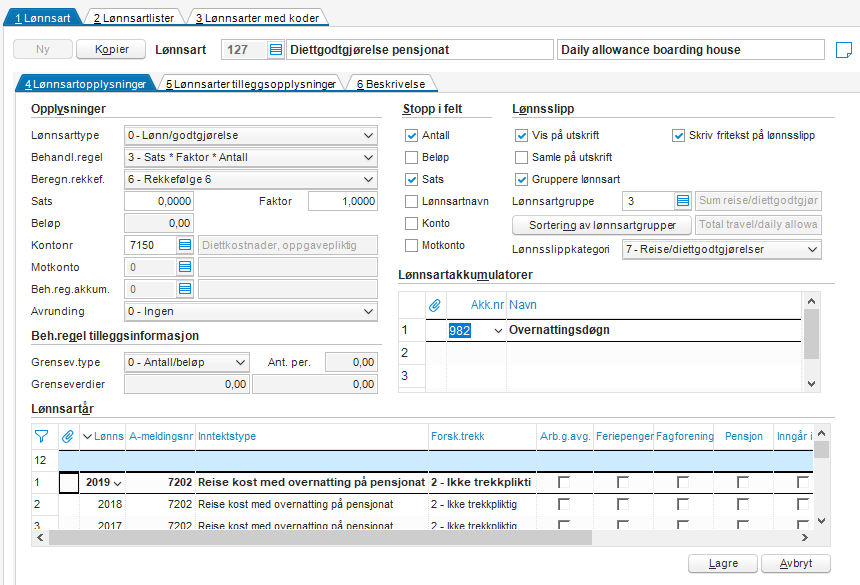860x585 pixels.
Task: Open the Kontonr 7150 lookup icon
Action: pos(185,245)
